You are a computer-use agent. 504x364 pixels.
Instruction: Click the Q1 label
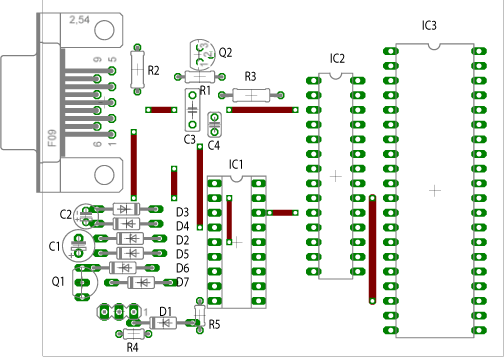click(58, 282)
